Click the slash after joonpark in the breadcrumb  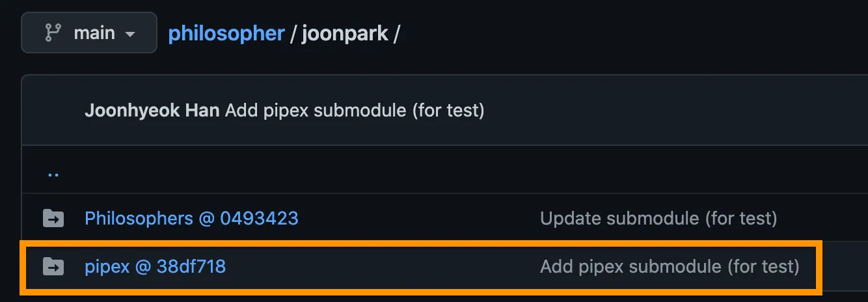point(396,33)
